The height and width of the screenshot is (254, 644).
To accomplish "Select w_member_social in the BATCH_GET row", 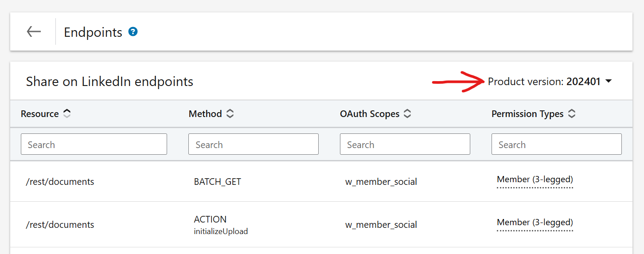I will pos(381,182).
